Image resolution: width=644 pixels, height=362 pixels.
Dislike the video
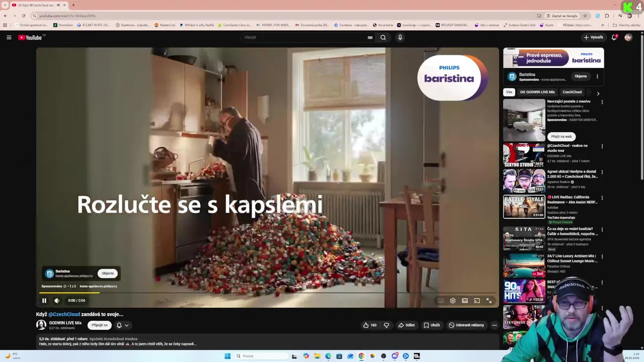pyautogui.click(x=386, y=325)
